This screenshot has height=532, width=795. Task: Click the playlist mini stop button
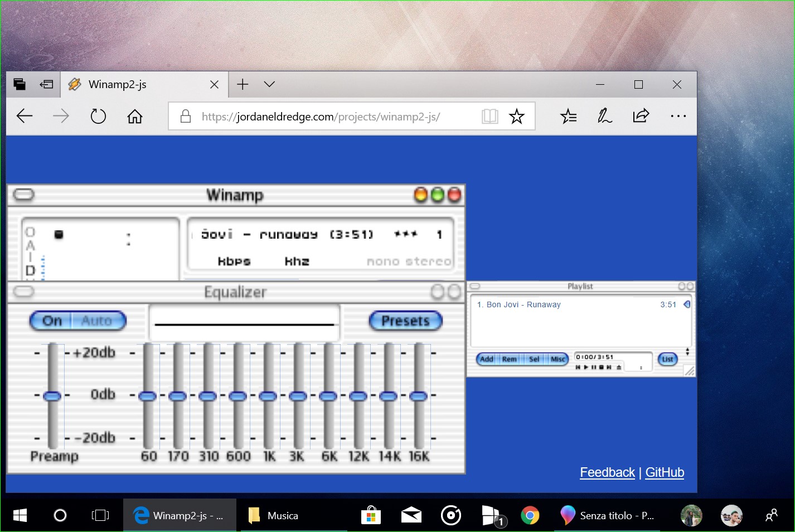(601, 367)
